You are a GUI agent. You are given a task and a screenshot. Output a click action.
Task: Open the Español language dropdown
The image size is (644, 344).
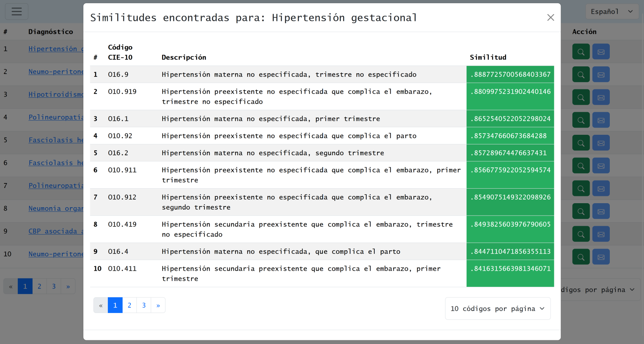(611, 12)
